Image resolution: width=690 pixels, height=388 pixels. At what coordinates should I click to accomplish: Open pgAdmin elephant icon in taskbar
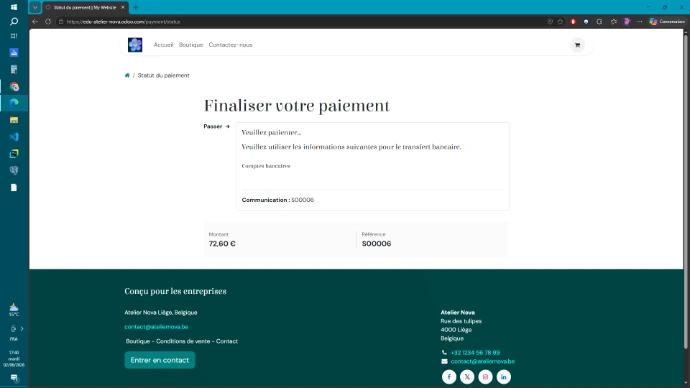click(14, 170)
